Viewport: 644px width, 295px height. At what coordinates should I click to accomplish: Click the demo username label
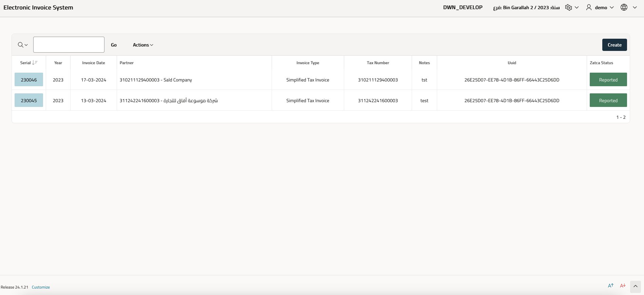(x=601, y=7)
